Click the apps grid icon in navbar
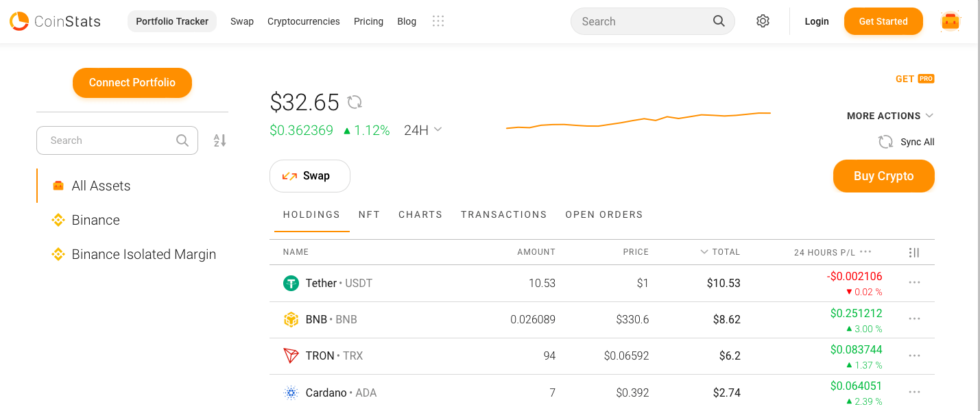The height and width of the screenshot is (411, 980). pyautogui.click(x=438, y=21)
